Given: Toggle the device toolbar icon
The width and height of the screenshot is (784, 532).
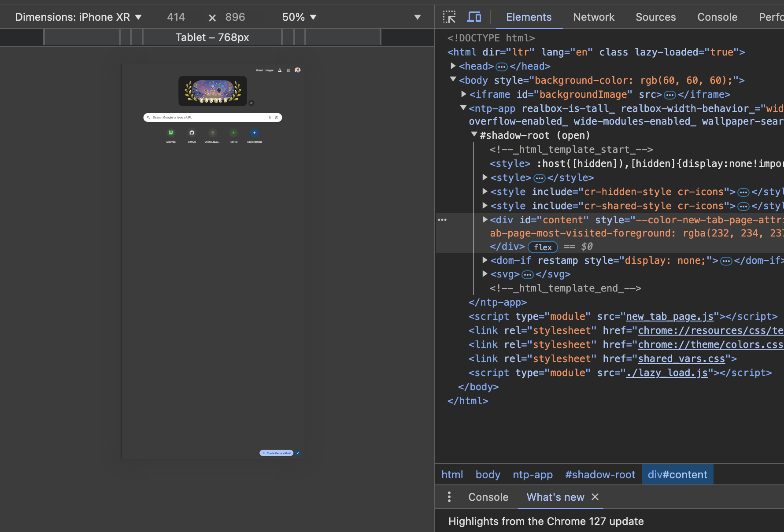Looking at the screenshot, I should pos(474,17).
